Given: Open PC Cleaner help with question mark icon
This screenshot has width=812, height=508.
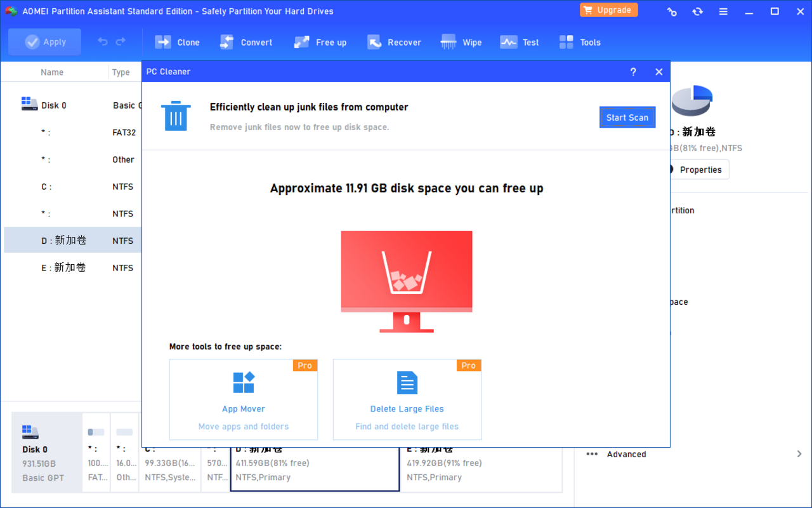Looking at the screenshot, I should click(x=633, y=72).
